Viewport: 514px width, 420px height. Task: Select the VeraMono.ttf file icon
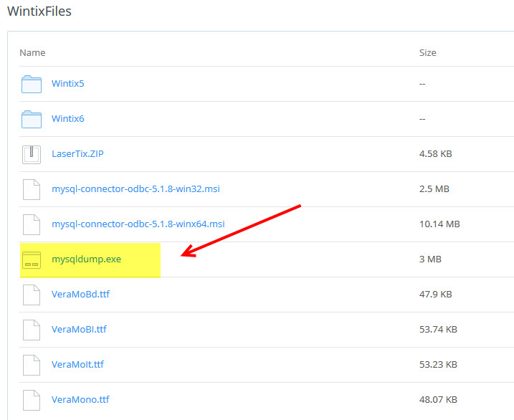click(32, 400)
